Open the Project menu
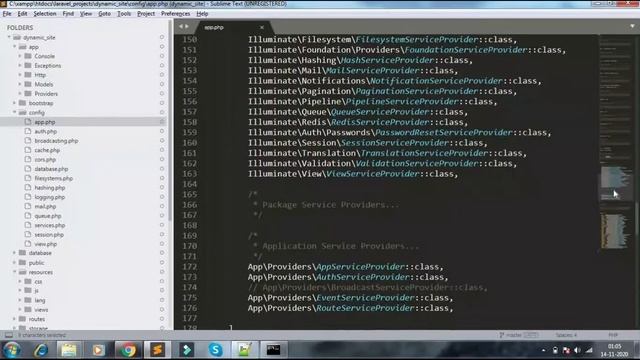640x360 pixels. point(146,13)
